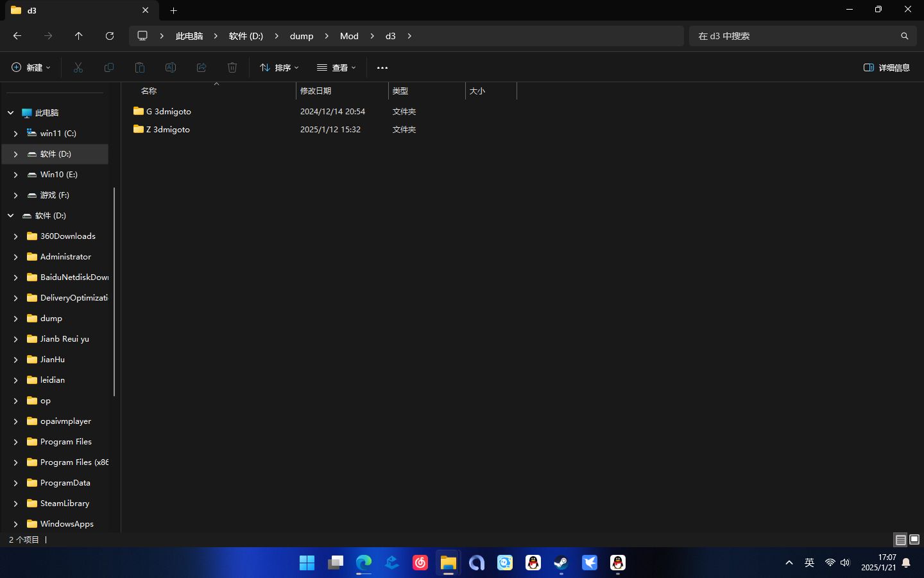Launch Microsoft Edge from taskbar

click(364, 563)
